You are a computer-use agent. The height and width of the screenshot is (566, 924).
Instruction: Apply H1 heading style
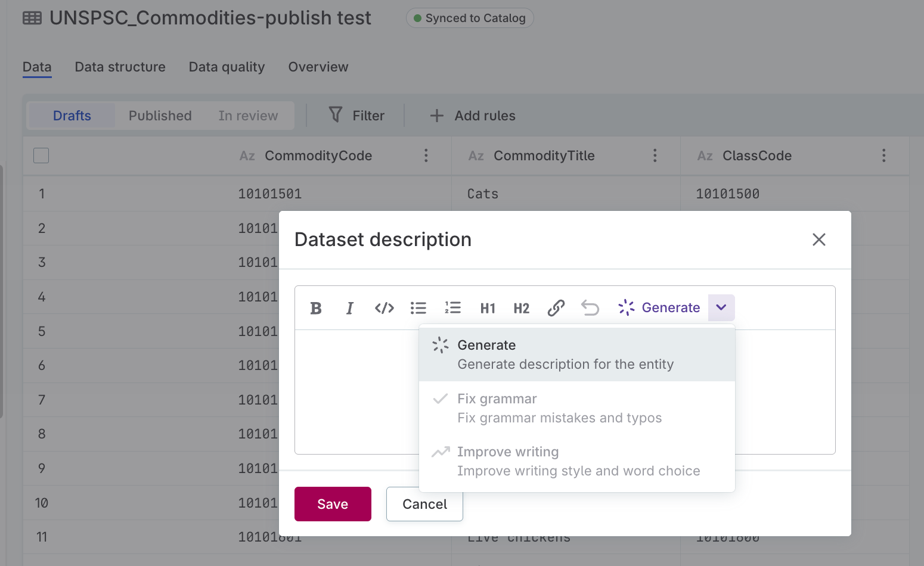tap(488, 308)
